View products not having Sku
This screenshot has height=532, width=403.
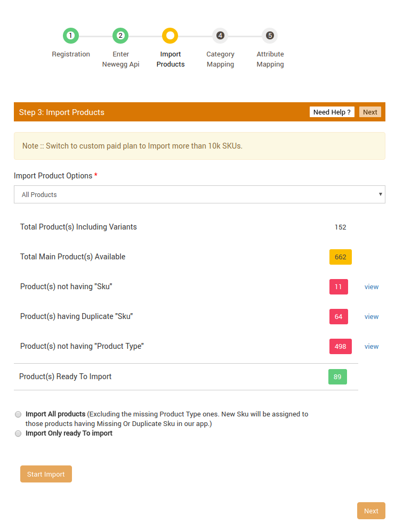(x=372, y=287)
